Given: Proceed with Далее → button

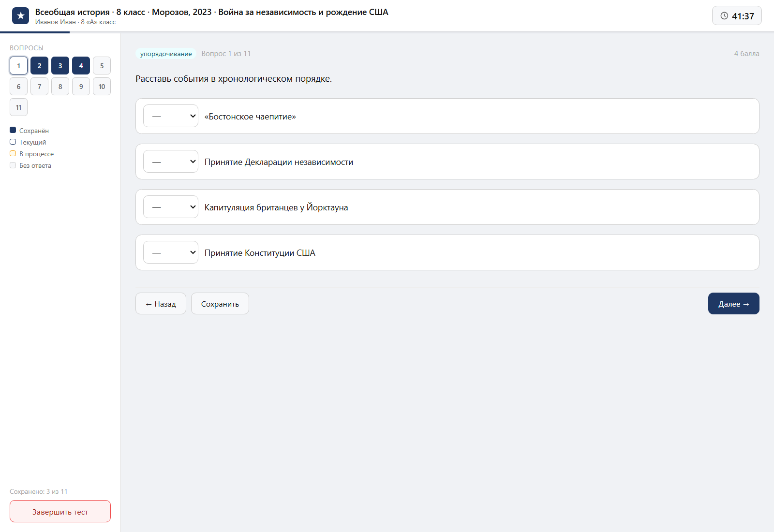Looking at the screenshot, I should click(x=733, y=304).
